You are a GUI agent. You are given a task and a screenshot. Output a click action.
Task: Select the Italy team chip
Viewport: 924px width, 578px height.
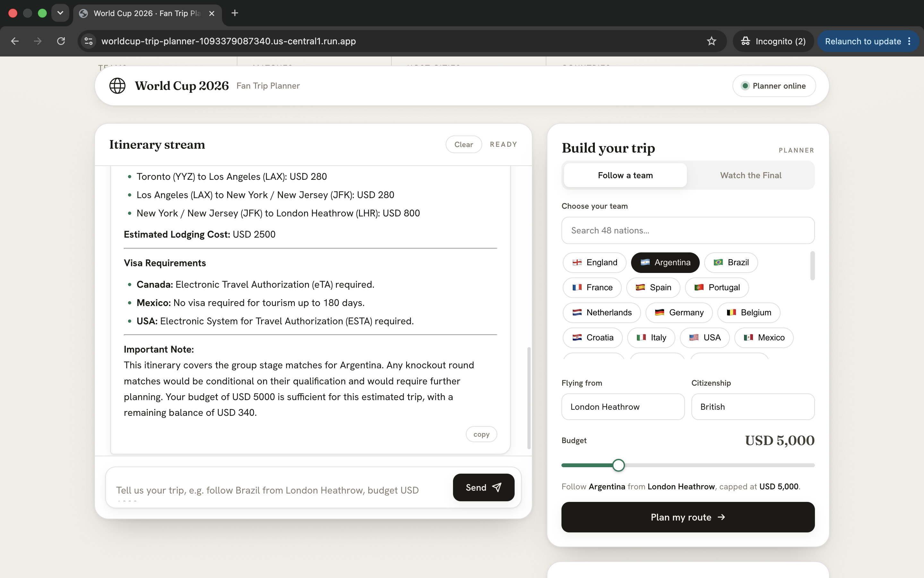coord(651,337)
